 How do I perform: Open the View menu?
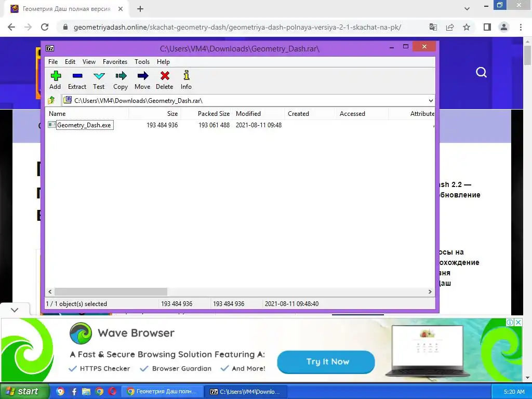pos(89,62)
